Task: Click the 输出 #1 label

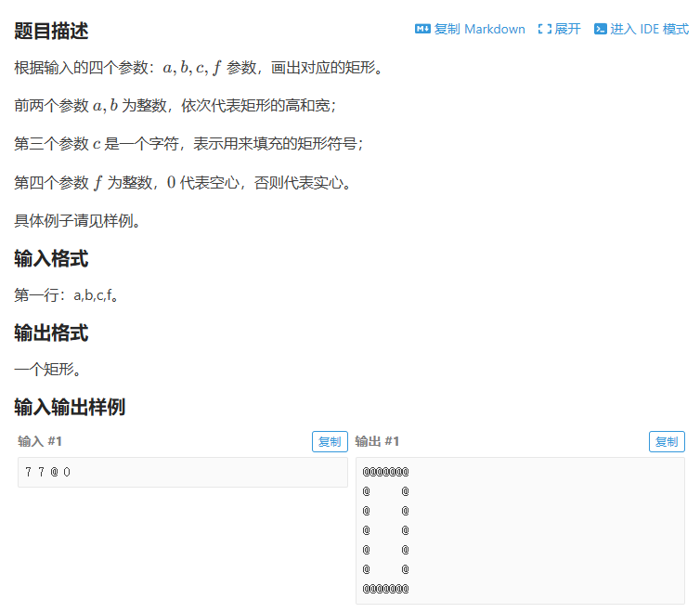Action: click(x=377, y=441)
